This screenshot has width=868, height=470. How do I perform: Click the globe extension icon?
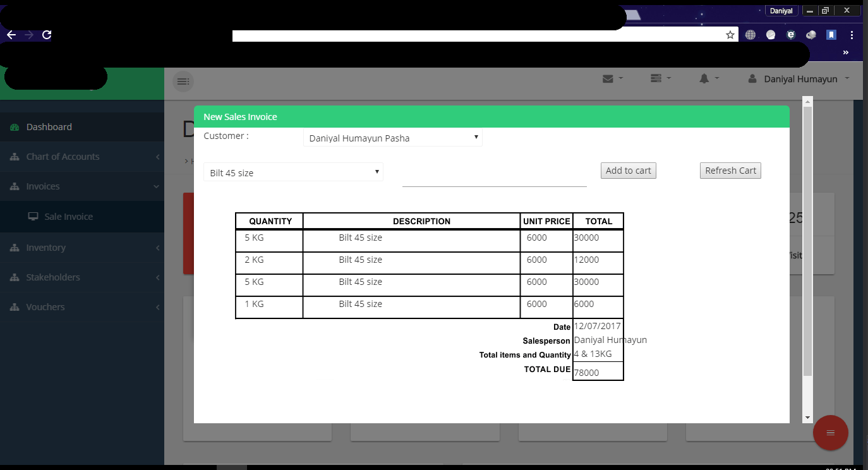(x=750, y=35)
